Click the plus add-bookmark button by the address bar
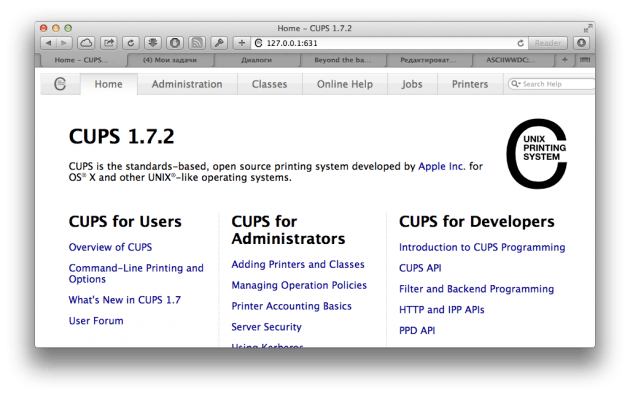 tap(241, 43)
